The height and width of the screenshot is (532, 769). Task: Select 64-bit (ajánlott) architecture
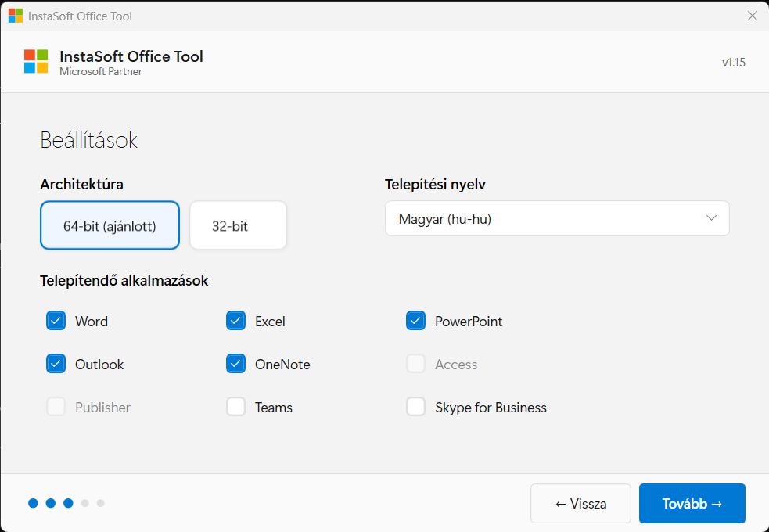coord(110,226)
